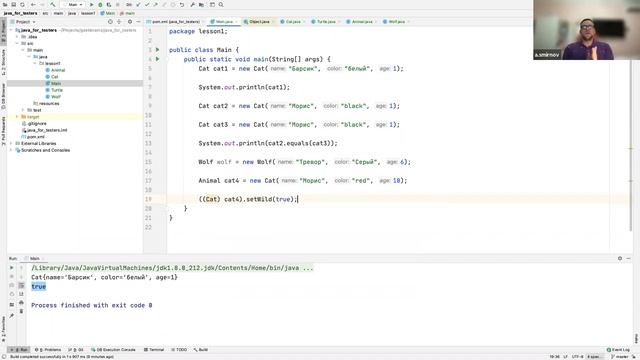This screenshot has height=360, width=640.
Task: Click run gutter arrow beside main method
Action: [x=158, y=59]
